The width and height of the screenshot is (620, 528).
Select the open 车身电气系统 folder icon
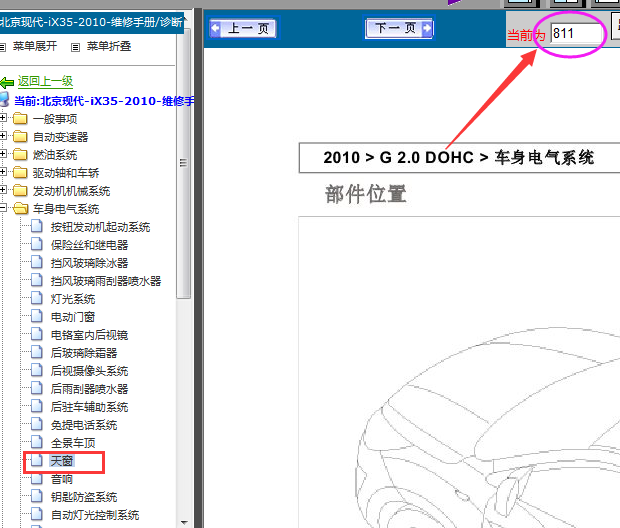point(21,208)
